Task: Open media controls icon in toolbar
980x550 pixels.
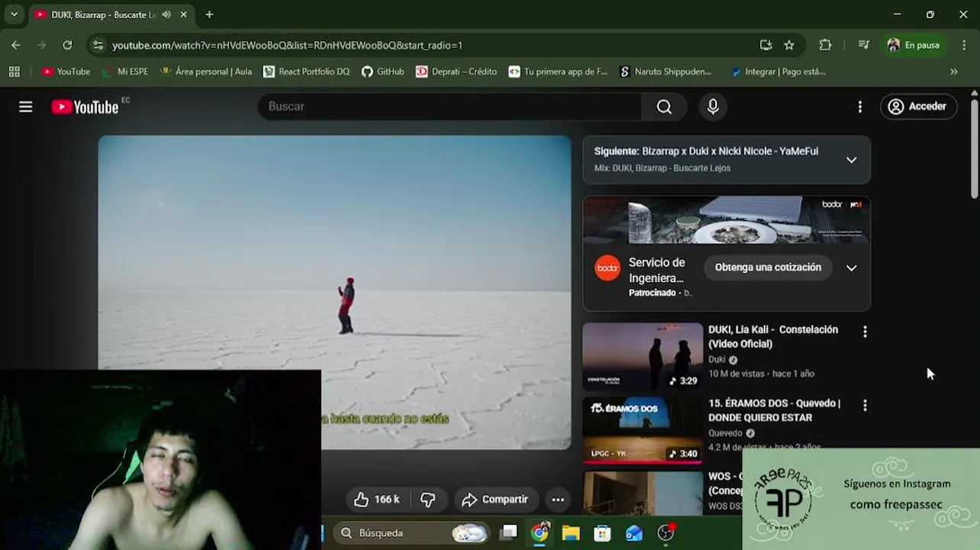Action: (863, 45)
